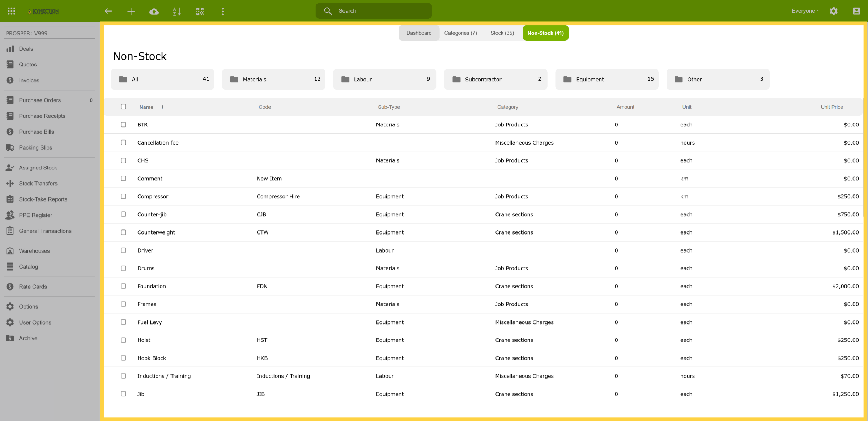Tick the checkbox for Compressor row
The image size is (868, 421).
pos(123,196)
